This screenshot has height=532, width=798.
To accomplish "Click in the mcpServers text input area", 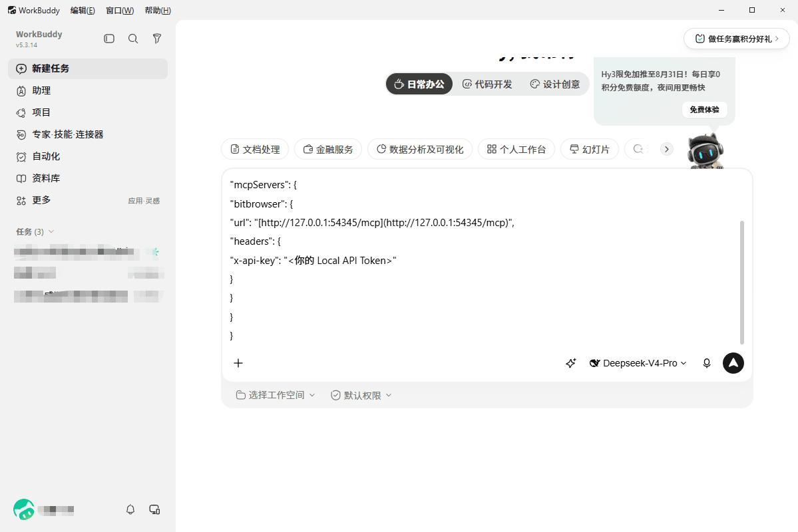I will point(483,261).
